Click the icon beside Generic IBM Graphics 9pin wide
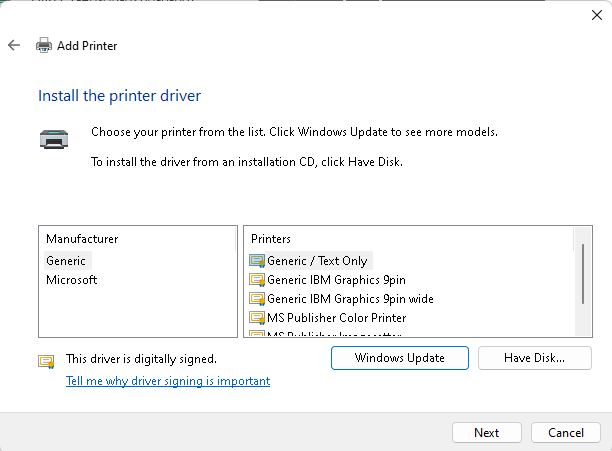 pos(257,299)
